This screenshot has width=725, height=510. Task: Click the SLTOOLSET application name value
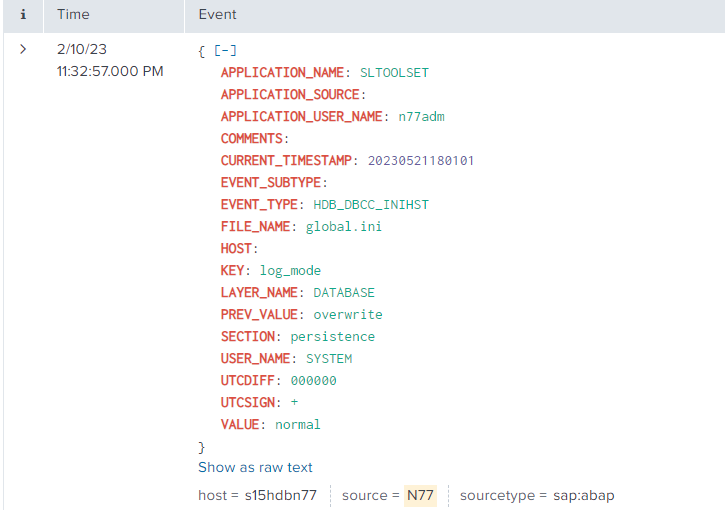click(x=394, y=72)
